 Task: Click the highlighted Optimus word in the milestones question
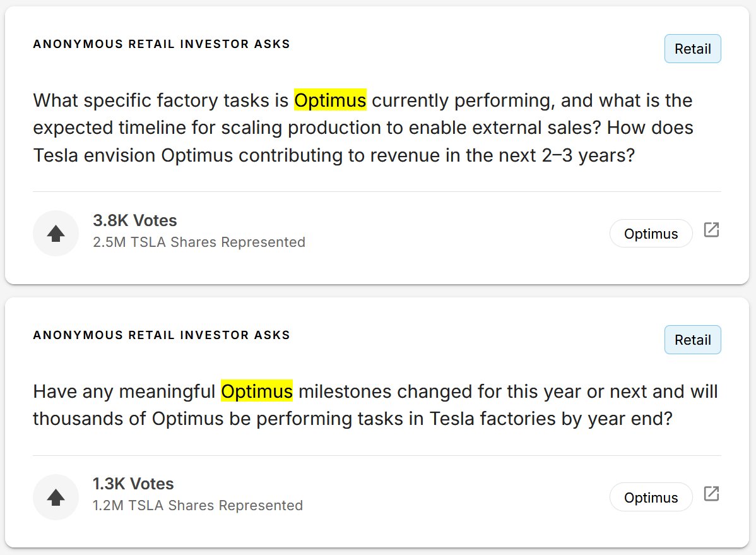(257, 391)
